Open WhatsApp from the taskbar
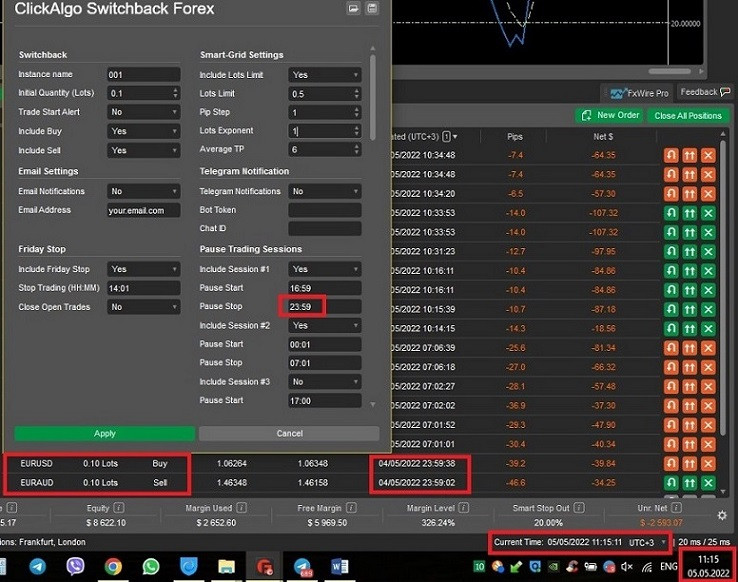This screenshot has width=738, height=582. pyautogui.click(x=151, y=566)
